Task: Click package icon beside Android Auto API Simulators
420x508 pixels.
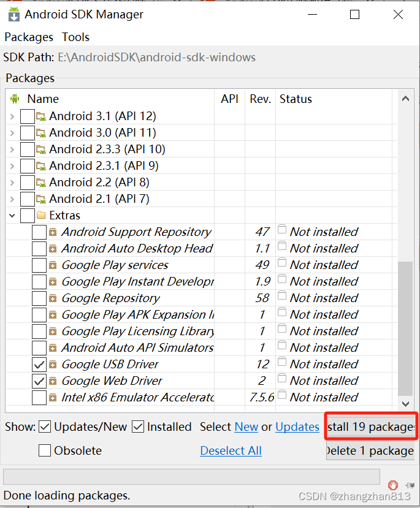Action: pos(53,347)
